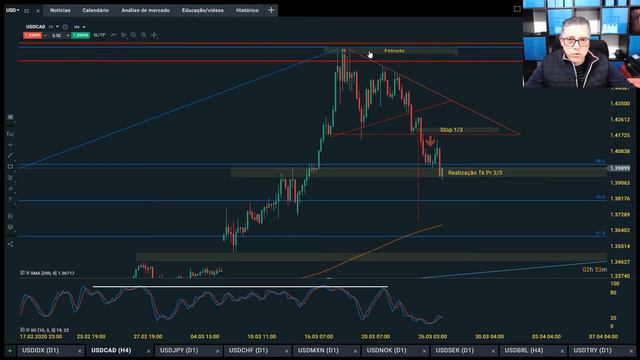Click the SO stochastic indicator label
640x360 pixels.
(x=49, y=330)
